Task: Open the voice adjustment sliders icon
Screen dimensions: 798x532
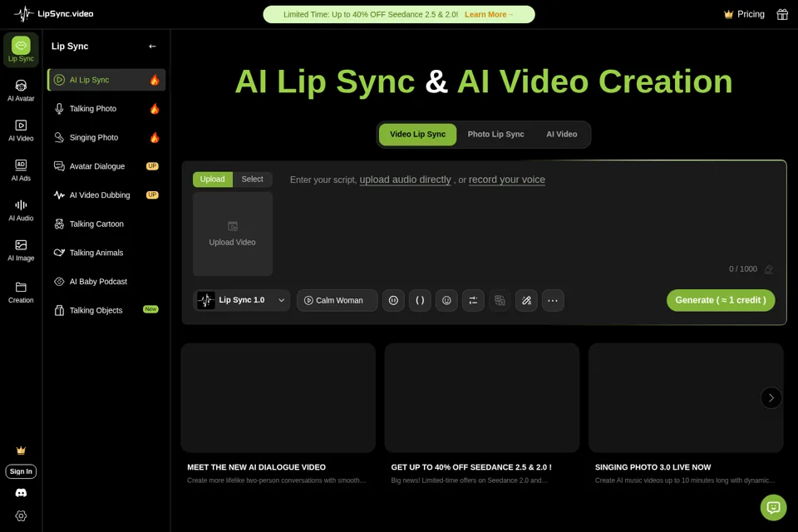Action: pos(473,300)
